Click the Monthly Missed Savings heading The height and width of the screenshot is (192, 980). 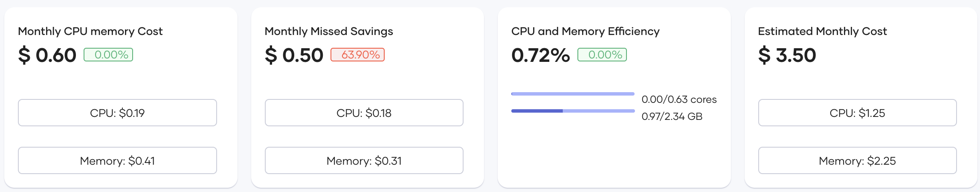(x=329, y=31)
